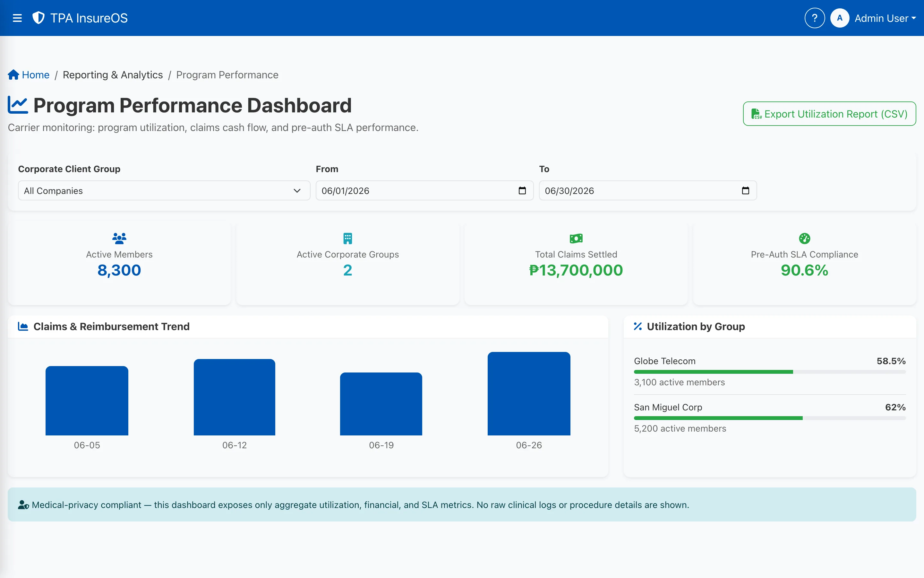Click the 06-26 axis label

pyautogui.click(x=529, y=445)
